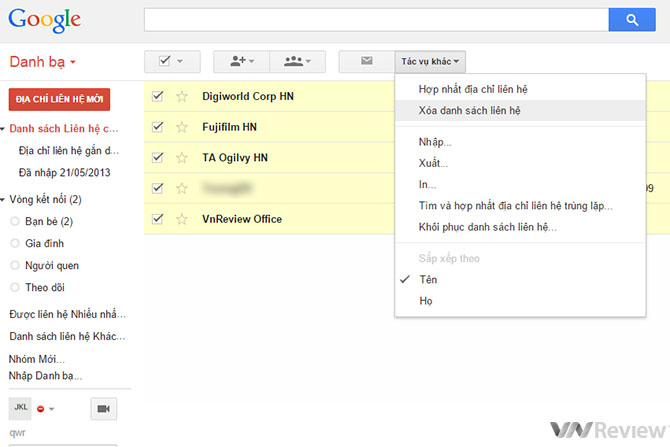Star the Fujifilm HN contact
This screenshot has width=670, height=447.
pos(182,128)
